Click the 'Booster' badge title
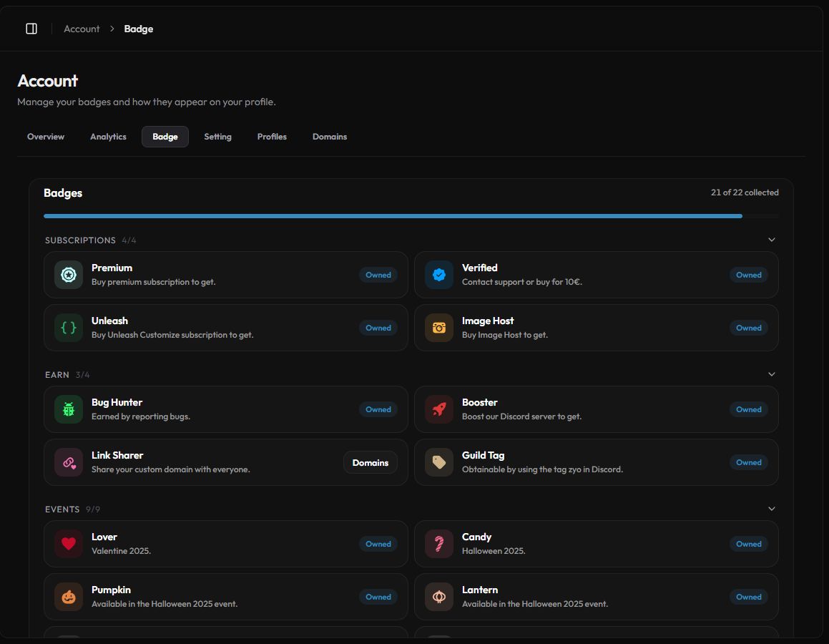829x644 pixels. coord(479,402)
